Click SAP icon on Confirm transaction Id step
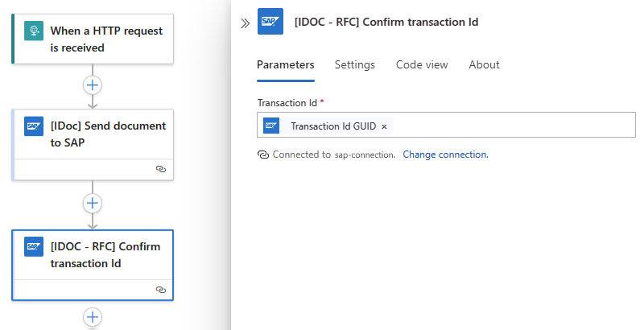Viewport: 644px width, 330px height. 34,247
